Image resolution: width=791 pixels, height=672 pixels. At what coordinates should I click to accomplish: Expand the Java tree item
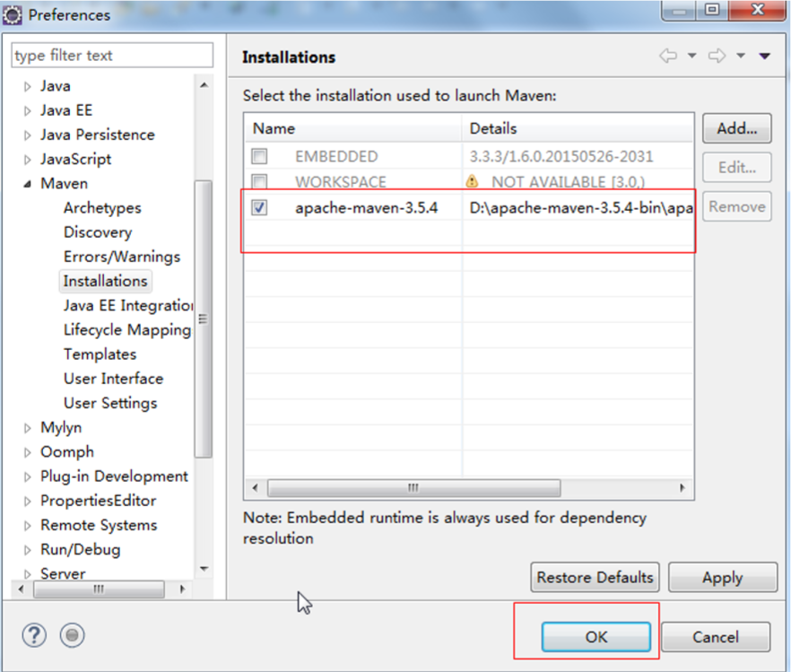coord(28,85)
